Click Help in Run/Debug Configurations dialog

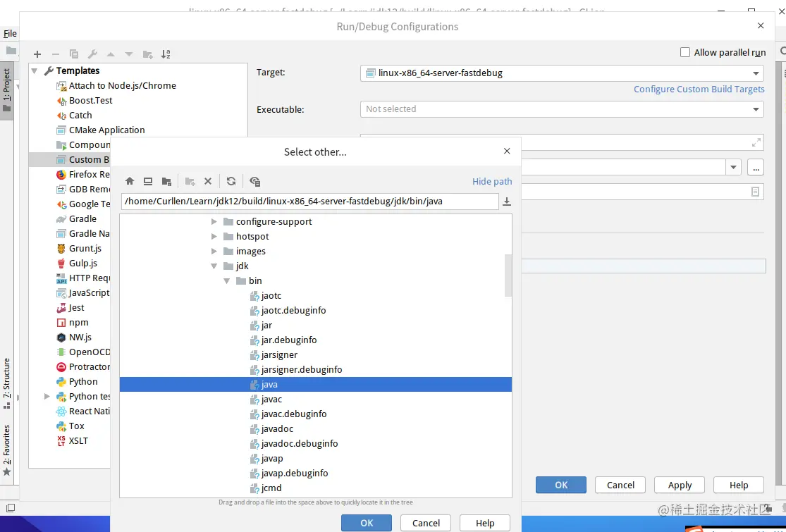(x=738, y=485)
